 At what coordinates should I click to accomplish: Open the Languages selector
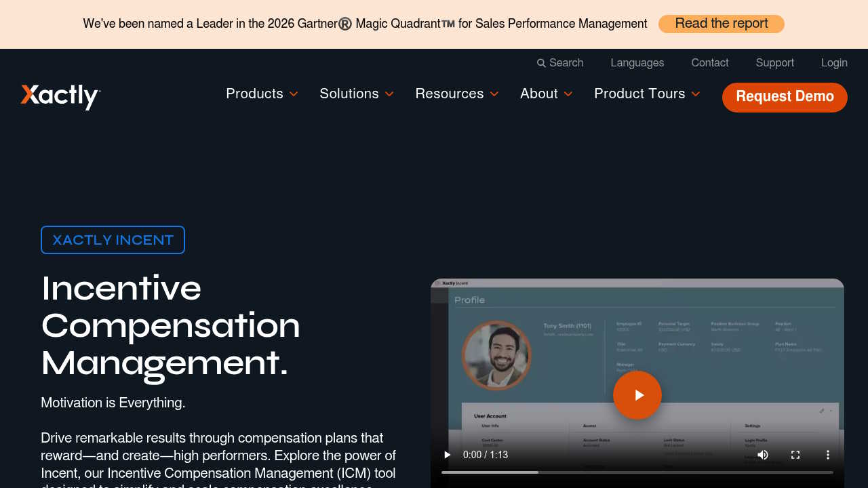(637, 63)
